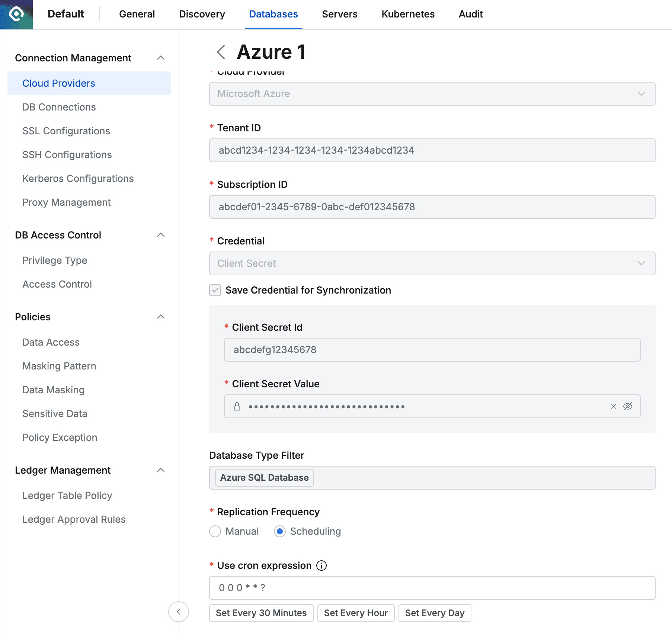
Task: Show the Client Secret Value with the eye icon
Action: (x=628, y=406)
